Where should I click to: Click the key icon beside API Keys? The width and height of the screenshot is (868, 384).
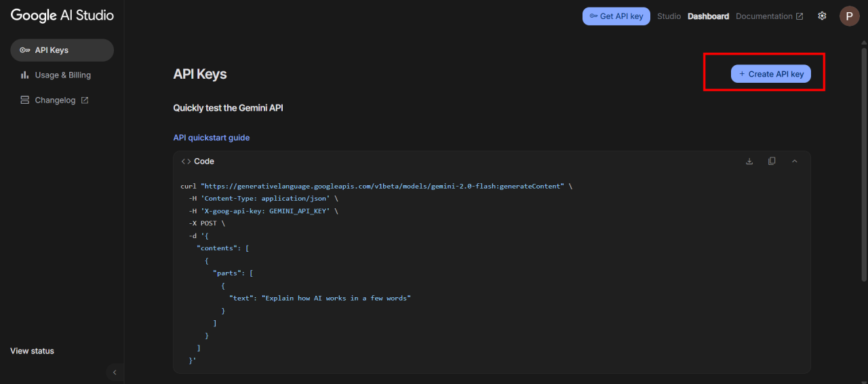tap(24, 50)
